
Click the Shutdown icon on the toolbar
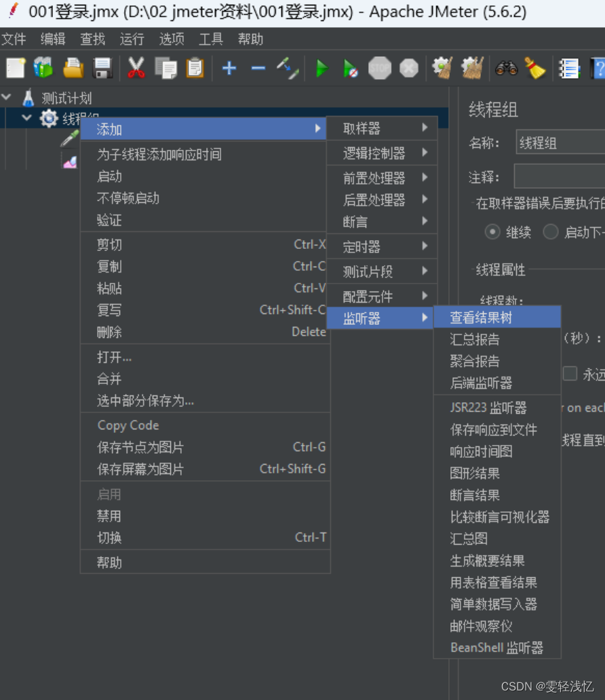(x=408, y=68)
